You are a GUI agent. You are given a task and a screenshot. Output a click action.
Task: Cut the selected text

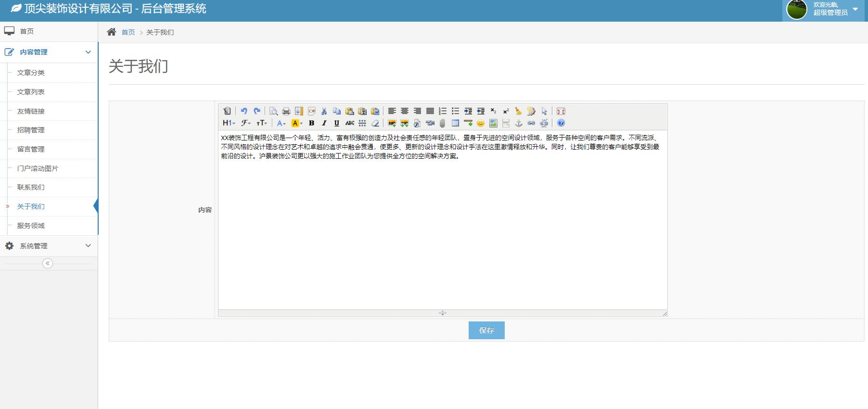pos(324,111)
